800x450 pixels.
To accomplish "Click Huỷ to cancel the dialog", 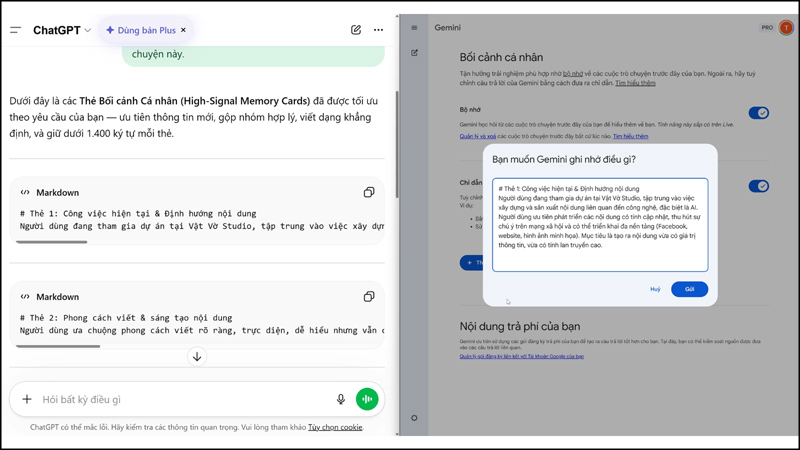I will (655, 289).
